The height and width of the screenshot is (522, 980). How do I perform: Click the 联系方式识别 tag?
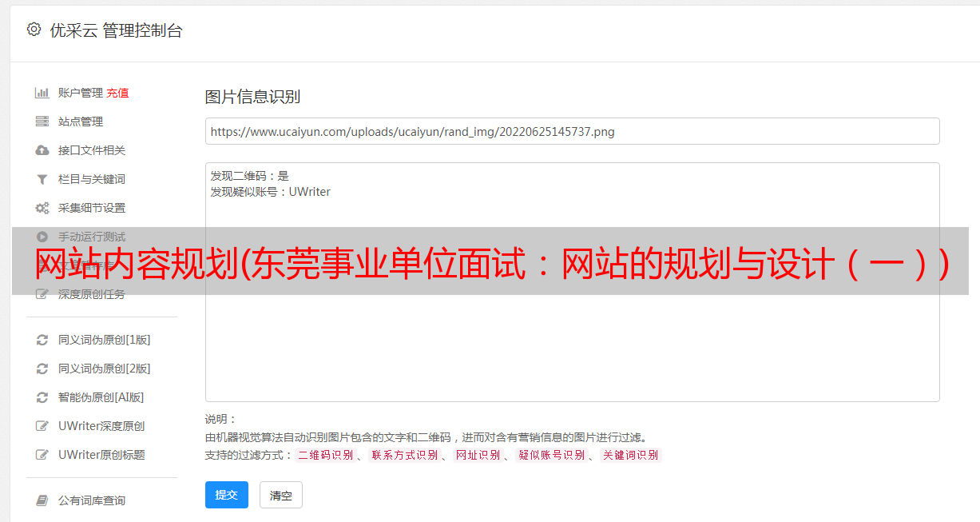click(x=405, y=455)
